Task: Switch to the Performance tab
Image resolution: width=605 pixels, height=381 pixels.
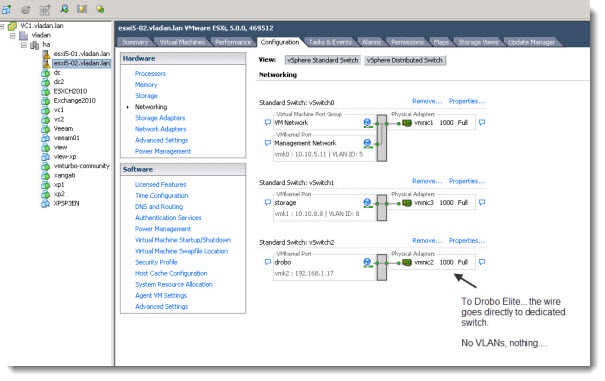Action: (233, 42)
